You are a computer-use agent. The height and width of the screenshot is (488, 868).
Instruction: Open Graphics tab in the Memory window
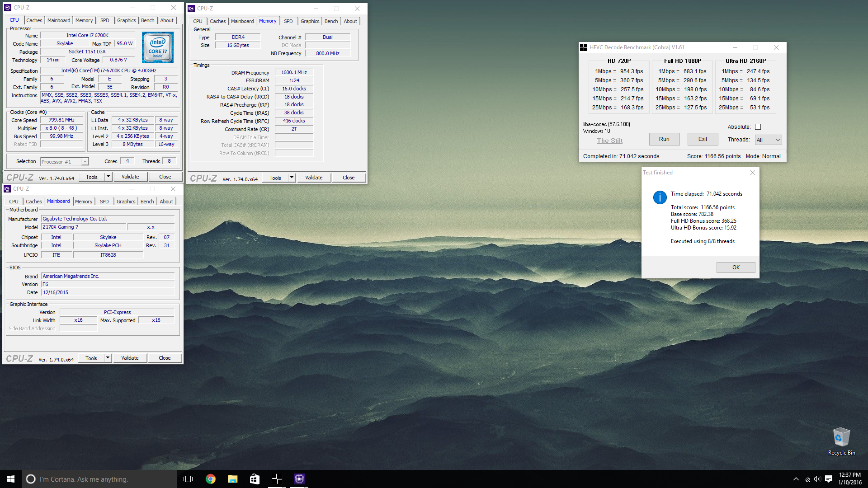point(310,21)
